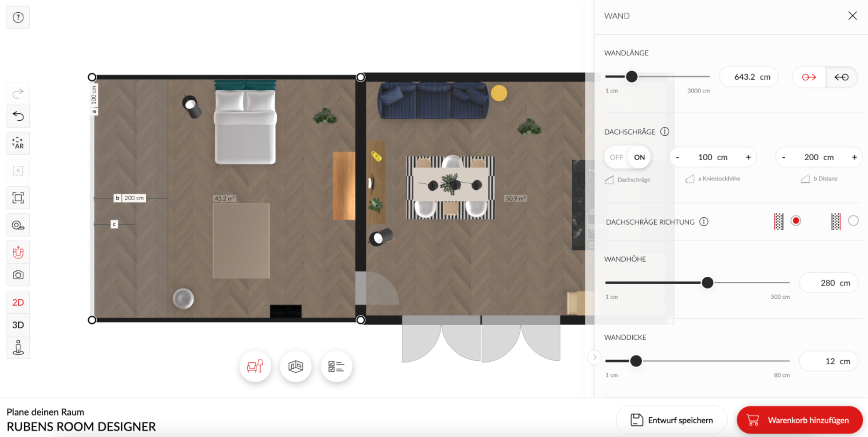Click the fit-to-screen frame icon
868x437 pixels.
point(18,198)
